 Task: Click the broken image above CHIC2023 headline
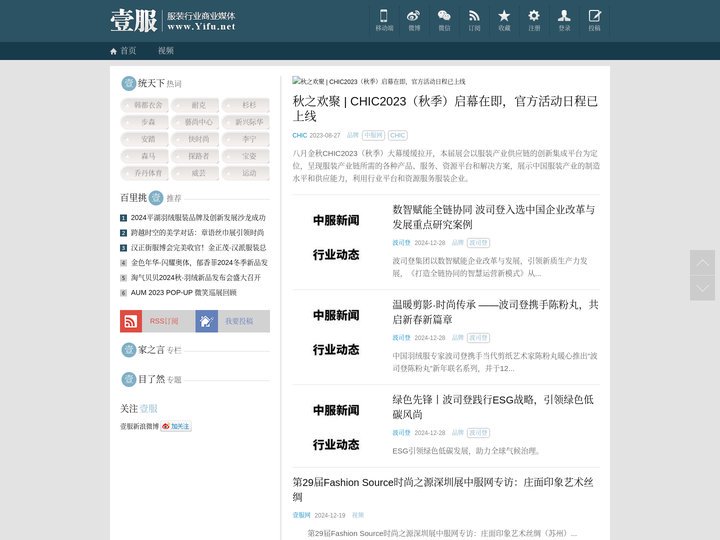[379, 81]
